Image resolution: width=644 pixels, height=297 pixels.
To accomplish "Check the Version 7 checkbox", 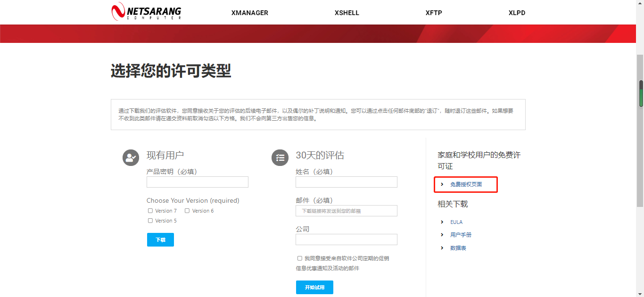I will (x=150, y=211).
